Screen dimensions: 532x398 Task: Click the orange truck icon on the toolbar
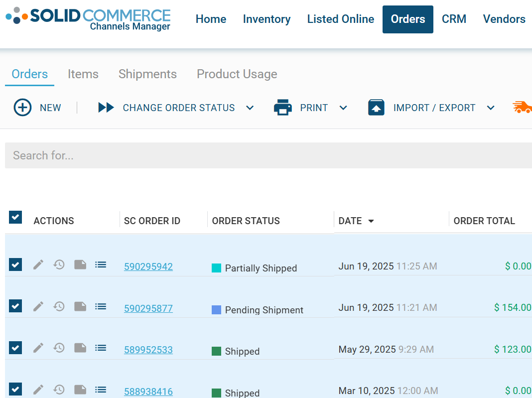pos(522,107)
